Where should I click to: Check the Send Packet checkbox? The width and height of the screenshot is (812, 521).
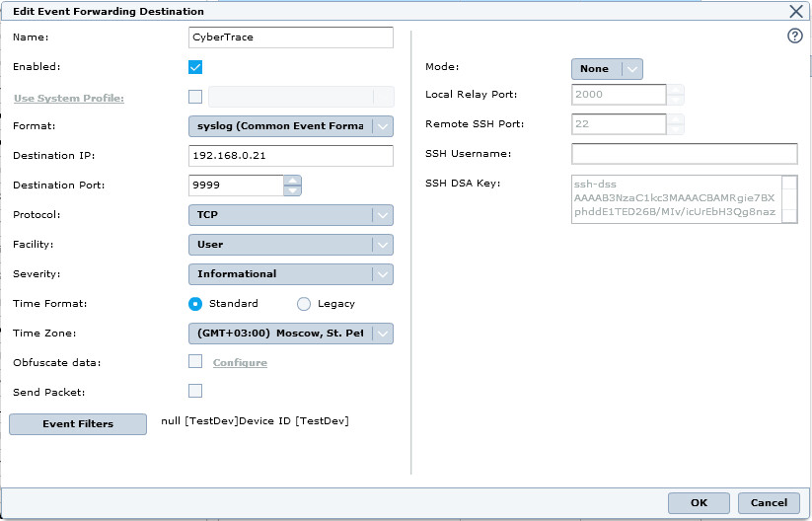click(195, 391)
